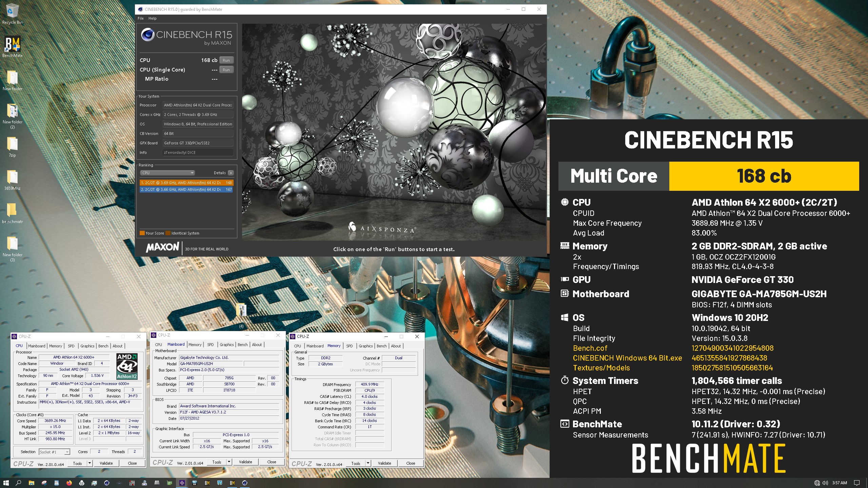Switch to SPD tab in CPU-Z Memory window

pos(349,346)
